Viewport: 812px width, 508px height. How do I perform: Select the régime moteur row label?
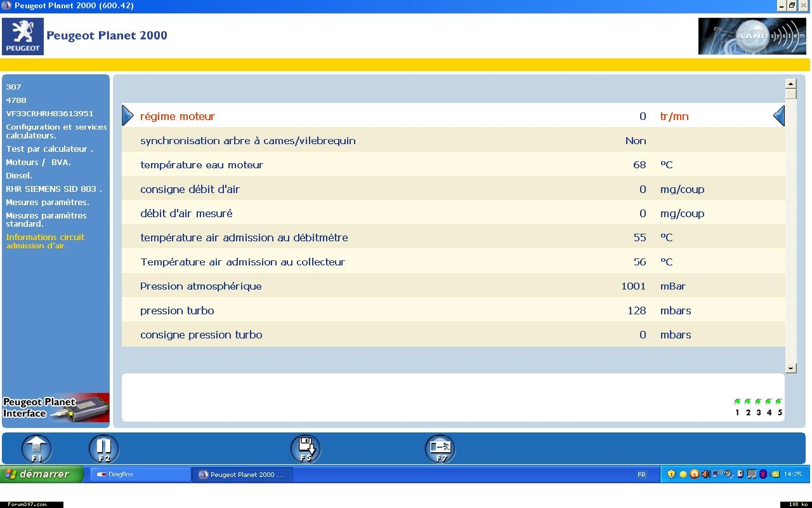point(178,116)
